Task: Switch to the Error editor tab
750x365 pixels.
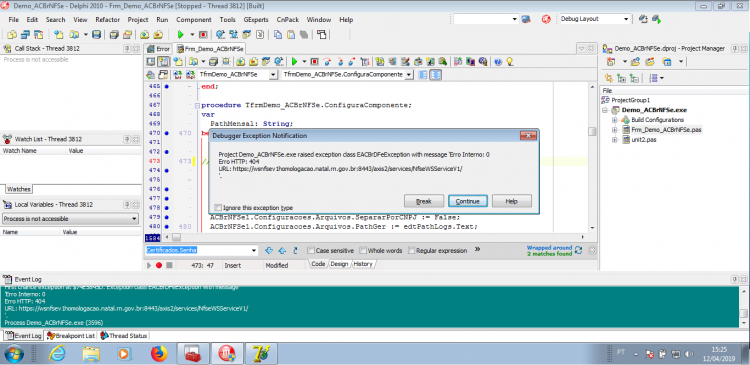Action: 159,49
